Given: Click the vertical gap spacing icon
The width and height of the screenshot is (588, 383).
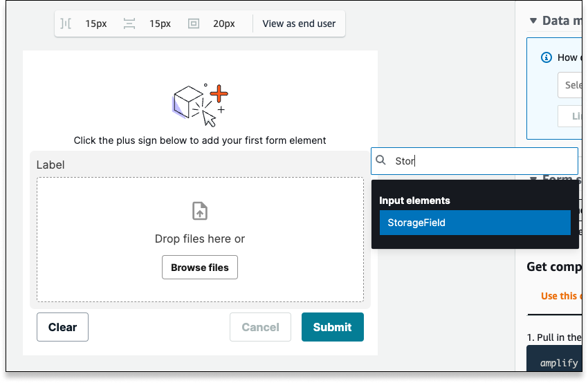Looking at the screenshot, I should [x=129, y=24].
